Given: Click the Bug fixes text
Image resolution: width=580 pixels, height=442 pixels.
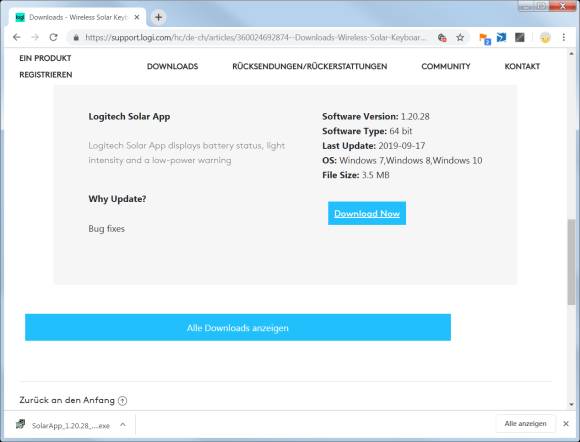Looking at the screenshot, I should [x=107, y=229].
